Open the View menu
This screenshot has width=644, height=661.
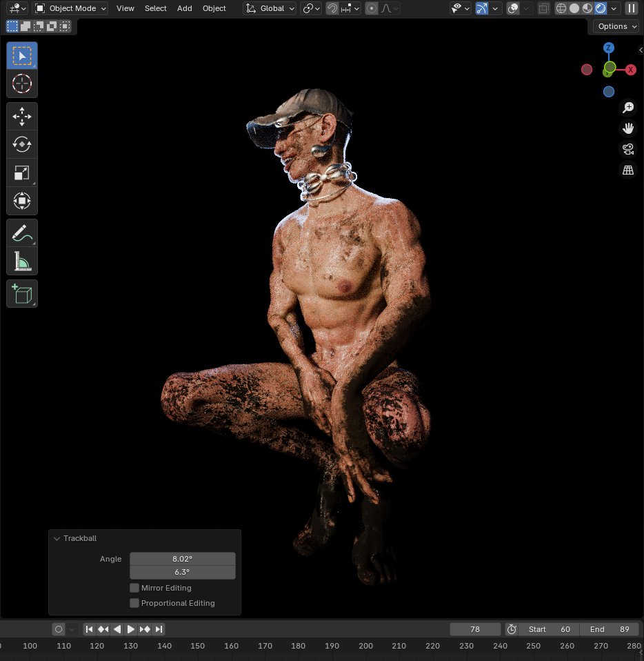125,8
